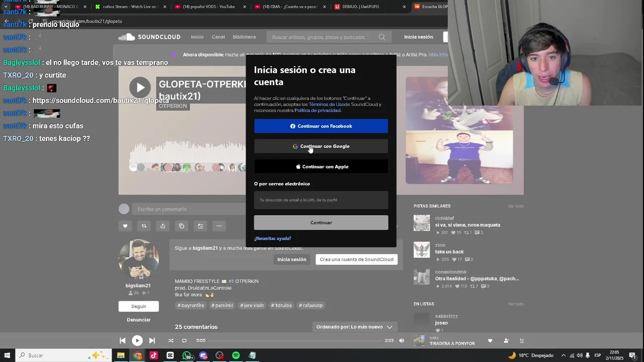This screenshot has height=362, width=644.
Task: Open Términos de Uso link
Action: point(327,105)
